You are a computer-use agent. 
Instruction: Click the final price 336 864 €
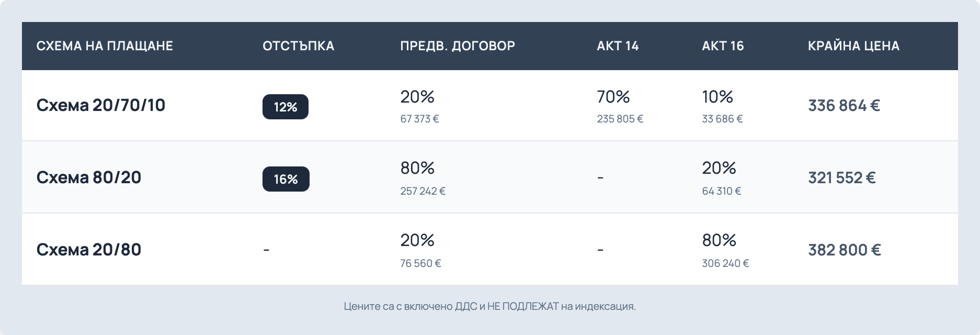pos(844,106)
